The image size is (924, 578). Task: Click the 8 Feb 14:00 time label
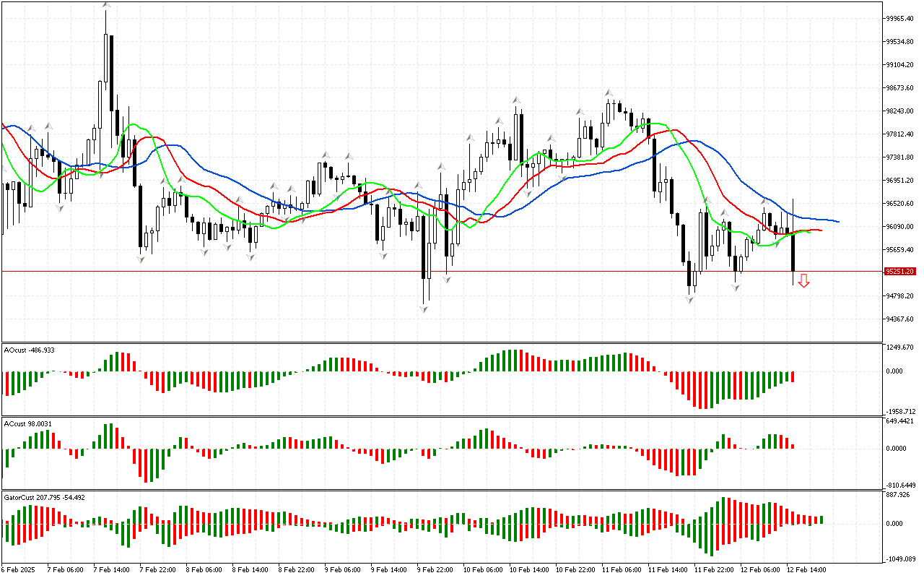click(249, 569)
